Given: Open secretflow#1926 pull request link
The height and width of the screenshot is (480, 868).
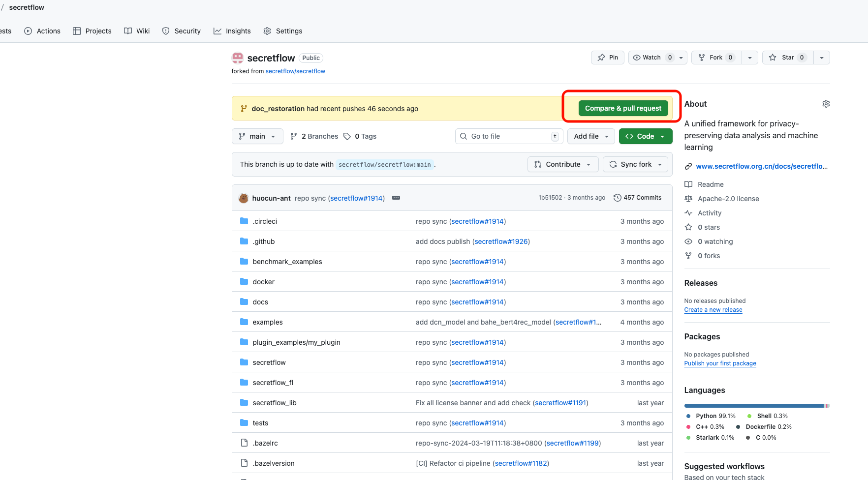Looking at the screenshot, I should click(501, 241).
